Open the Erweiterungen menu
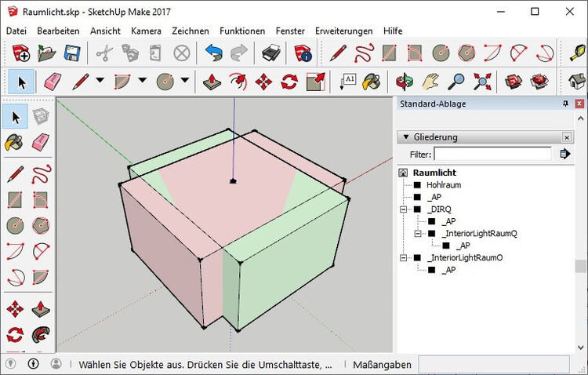 click(x=343, y=31)
